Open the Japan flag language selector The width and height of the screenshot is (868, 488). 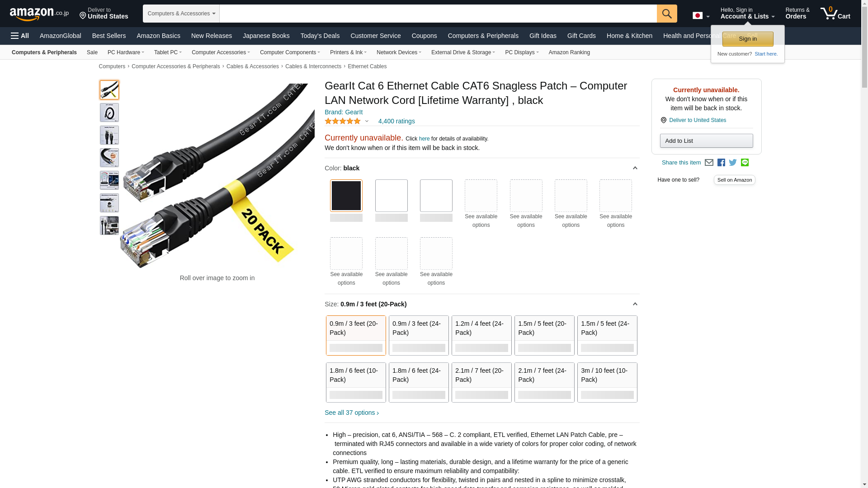701,15
